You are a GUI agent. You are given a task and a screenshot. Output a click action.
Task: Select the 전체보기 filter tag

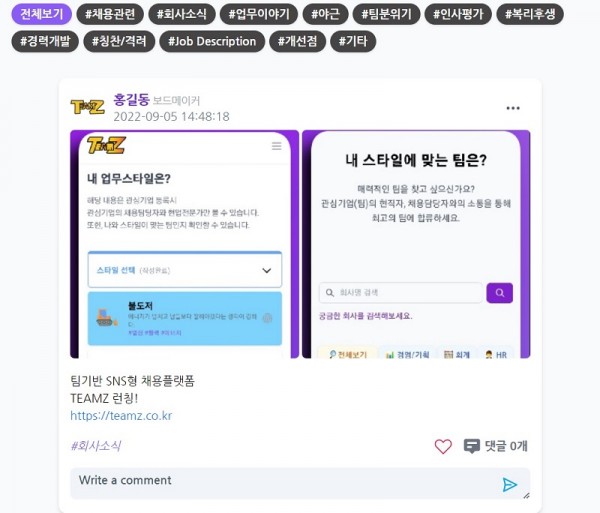click(42, 14)
